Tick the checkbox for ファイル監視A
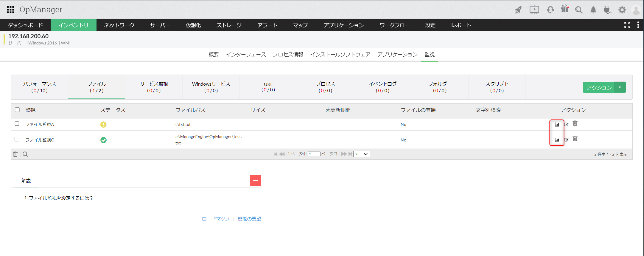644x256 pixels. click(x=17, y=124)
